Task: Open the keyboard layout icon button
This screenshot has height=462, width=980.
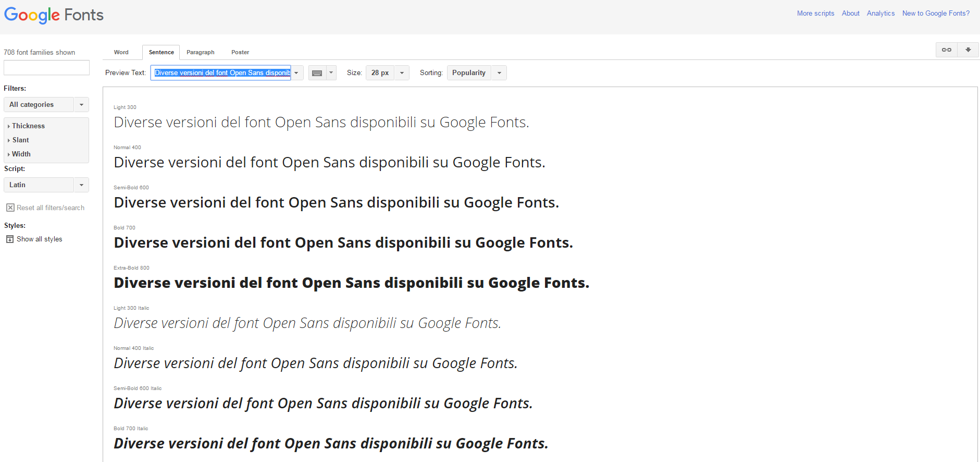Action: tap(317, 73)
